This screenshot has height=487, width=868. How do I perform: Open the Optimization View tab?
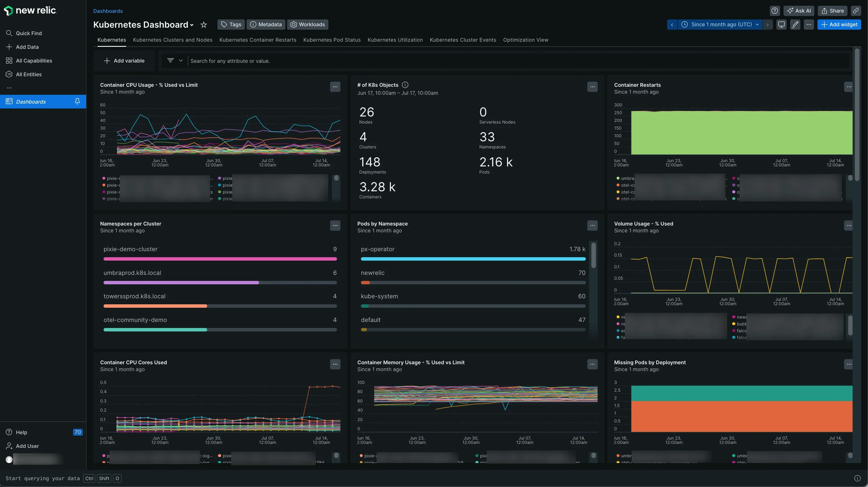point(526,40)
